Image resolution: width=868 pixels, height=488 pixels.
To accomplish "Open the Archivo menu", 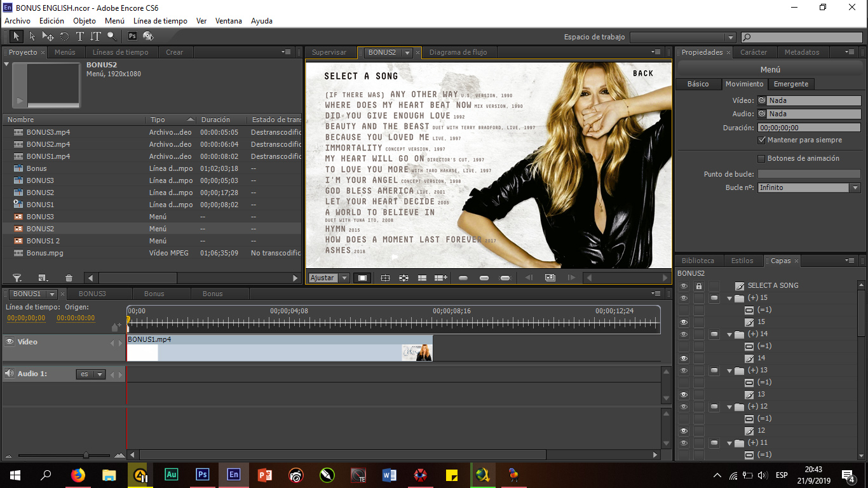I will (17, 21).
